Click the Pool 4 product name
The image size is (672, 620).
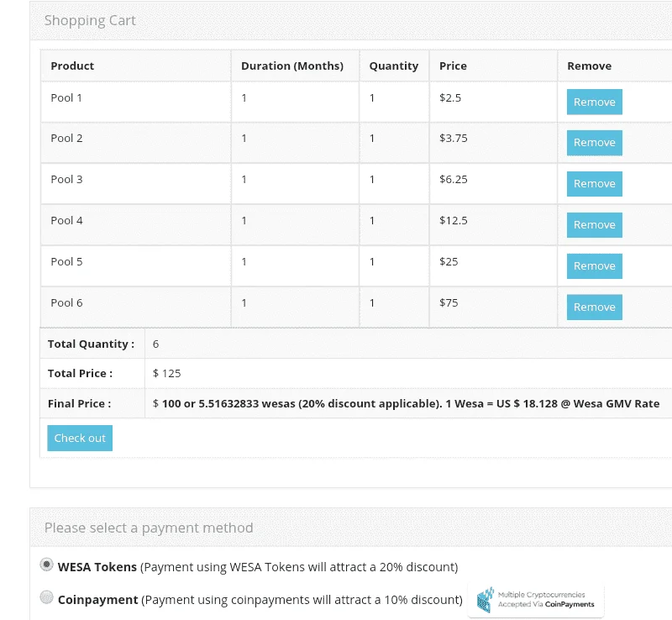(x=66, y=221)
